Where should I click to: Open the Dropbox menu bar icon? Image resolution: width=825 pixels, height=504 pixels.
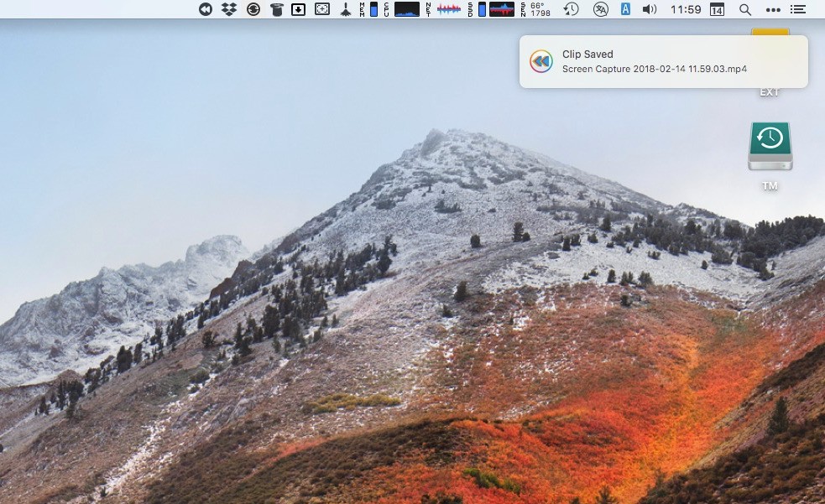[229, 9]
